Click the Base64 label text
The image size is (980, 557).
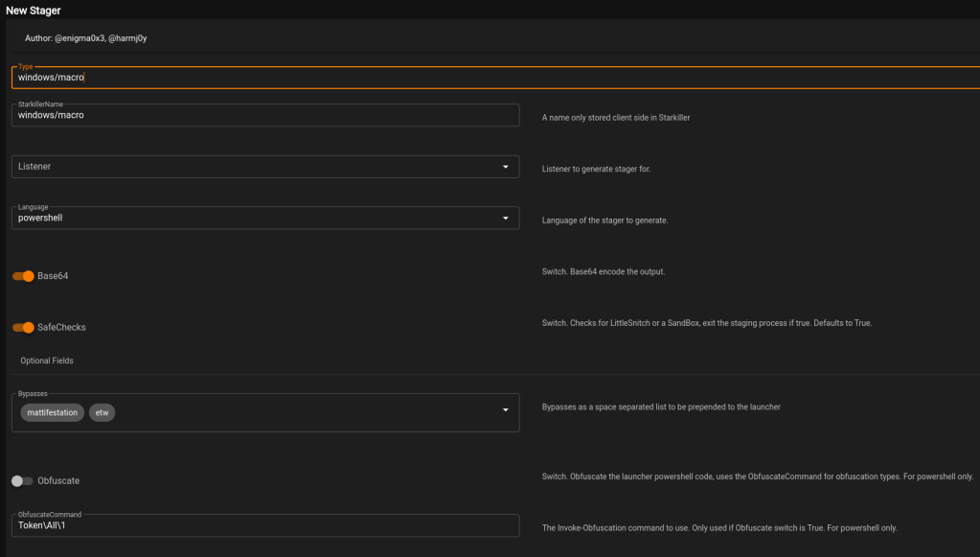[x=53, y=276]
